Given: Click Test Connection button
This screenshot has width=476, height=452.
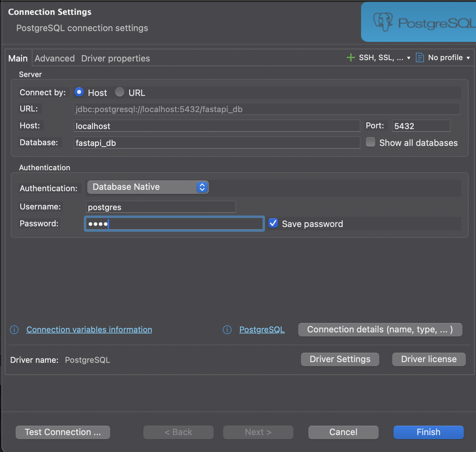Looking at the screenshot, I should (63, 432).
